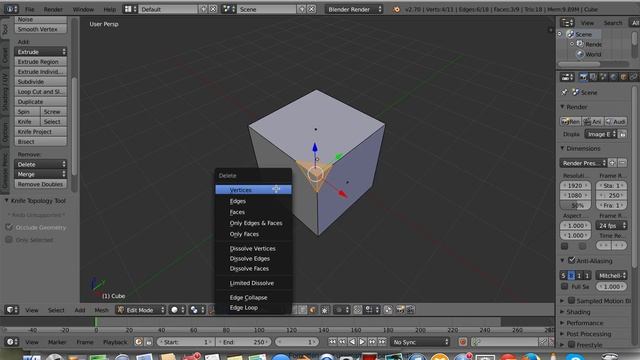
Task: Open the 24 fps frame rate dropdown
Action: (x=611, y=225)
